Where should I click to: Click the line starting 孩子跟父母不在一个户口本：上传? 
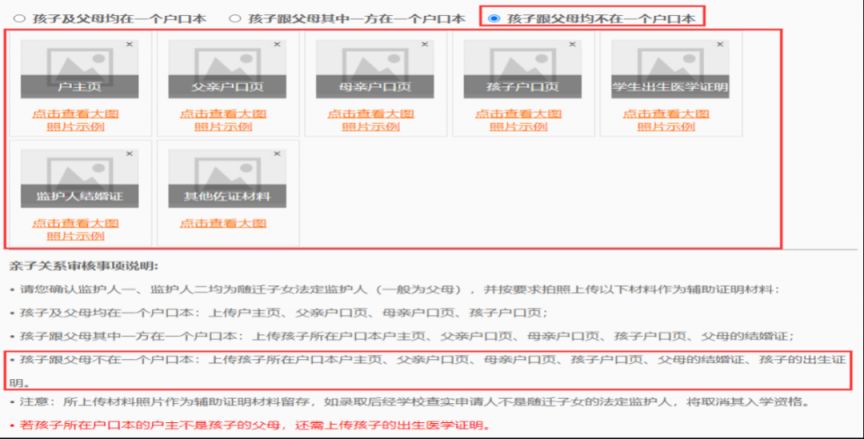[428, 371]
